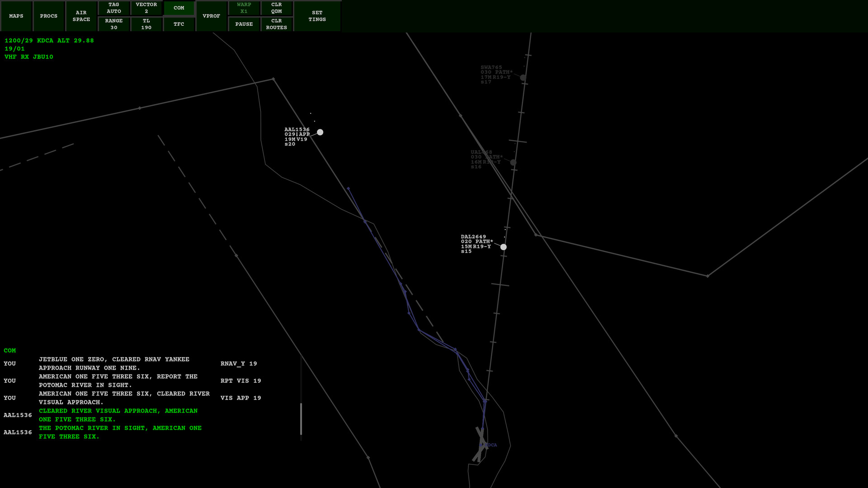This screenshot has width=868, height=488.
Task: Change the WARP X1 speed
Action: click(x=244, y=8)
